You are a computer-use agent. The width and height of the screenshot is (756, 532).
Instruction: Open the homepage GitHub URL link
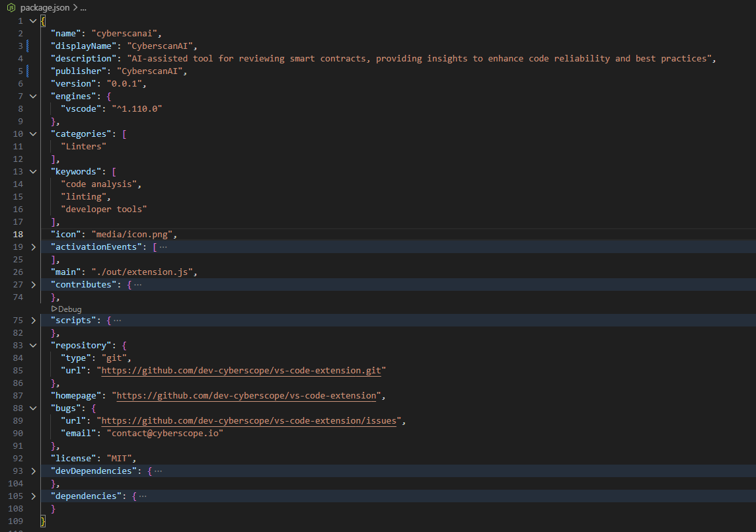246,395
